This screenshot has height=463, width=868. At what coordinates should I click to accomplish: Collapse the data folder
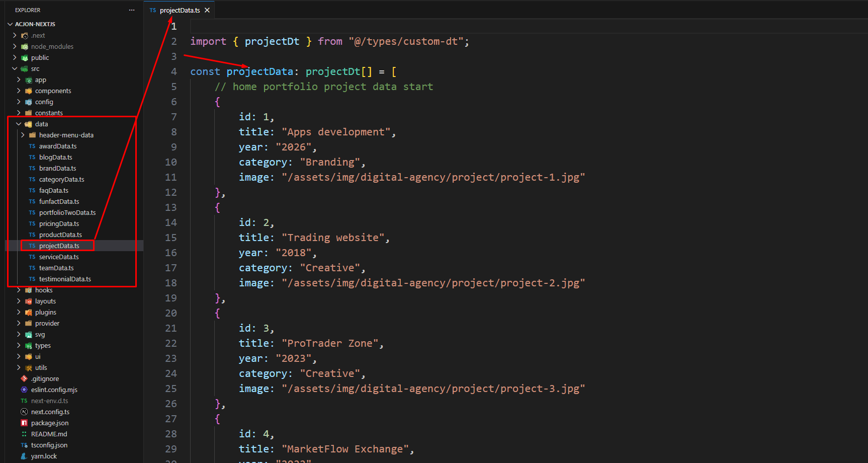[19, 124]
